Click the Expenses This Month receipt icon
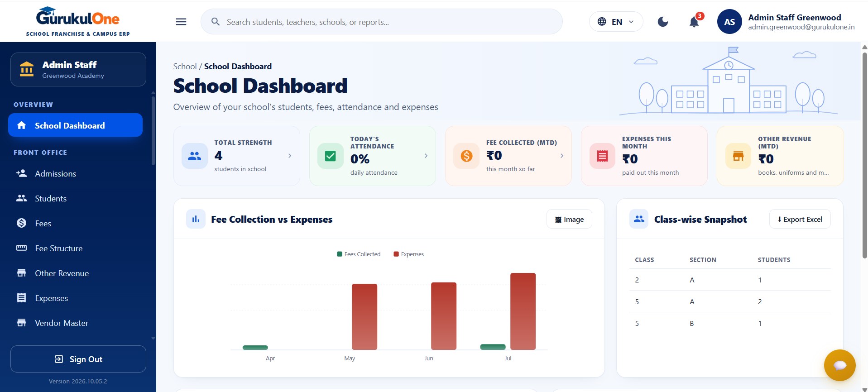Screen dimensions: 868x392 click(602, 156)
